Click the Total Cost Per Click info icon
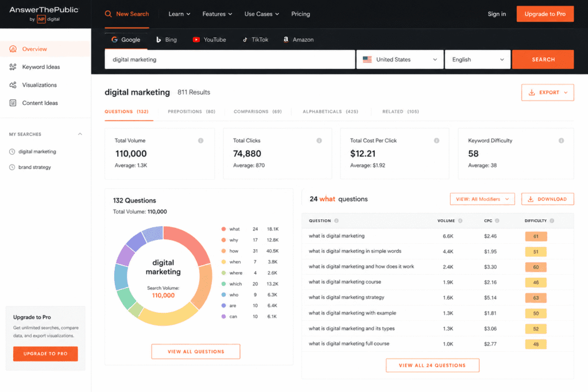The image size is (588, 392). pos(436,141)
